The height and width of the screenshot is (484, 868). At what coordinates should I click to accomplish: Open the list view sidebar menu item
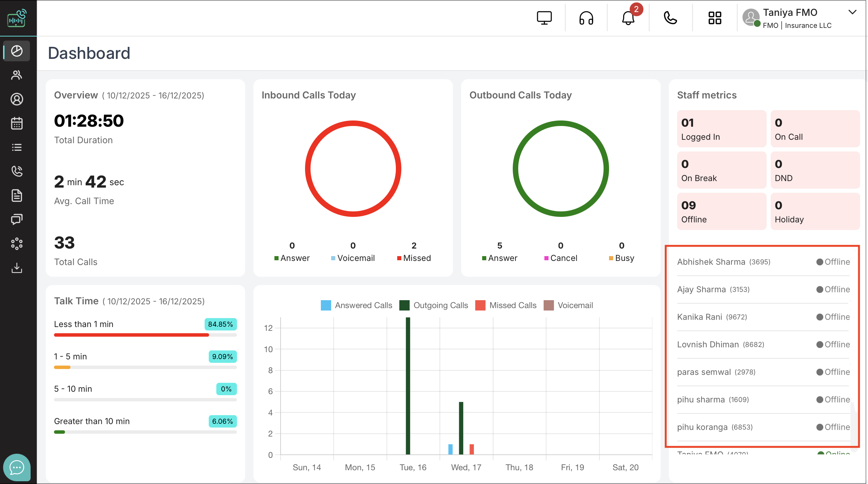17,147
